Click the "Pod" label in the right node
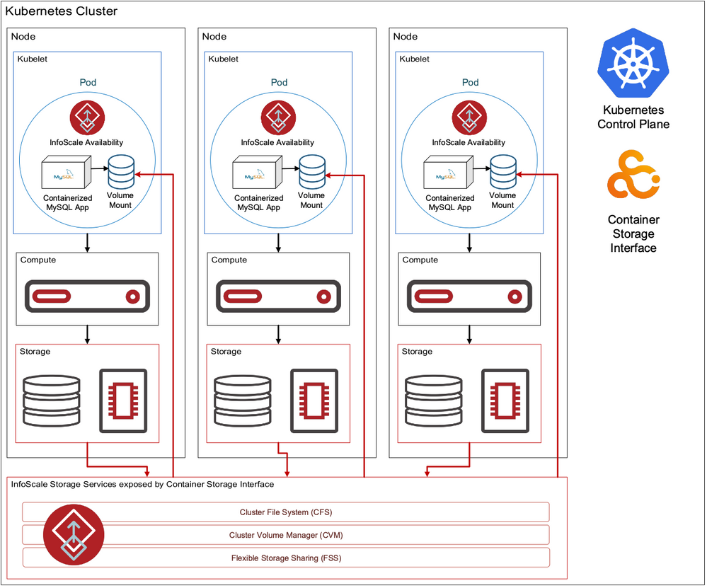 tap(471, 83)
